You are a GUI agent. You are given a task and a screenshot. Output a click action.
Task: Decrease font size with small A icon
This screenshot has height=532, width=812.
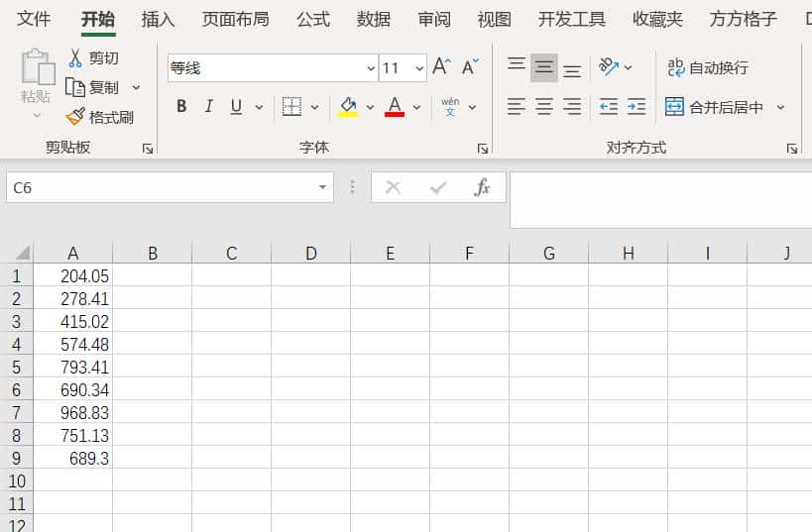(470, 67)
